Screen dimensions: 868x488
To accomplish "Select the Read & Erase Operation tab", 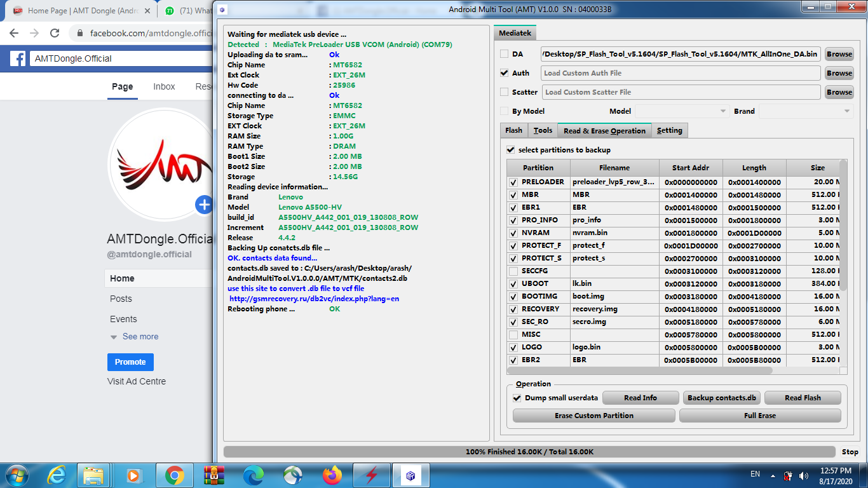I will (604, 130).
